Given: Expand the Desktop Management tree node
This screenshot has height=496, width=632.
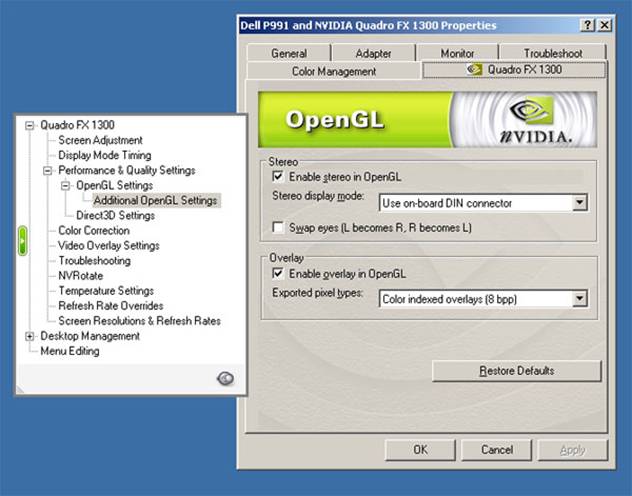Looking at the screenshot, I should pos(30,336).
